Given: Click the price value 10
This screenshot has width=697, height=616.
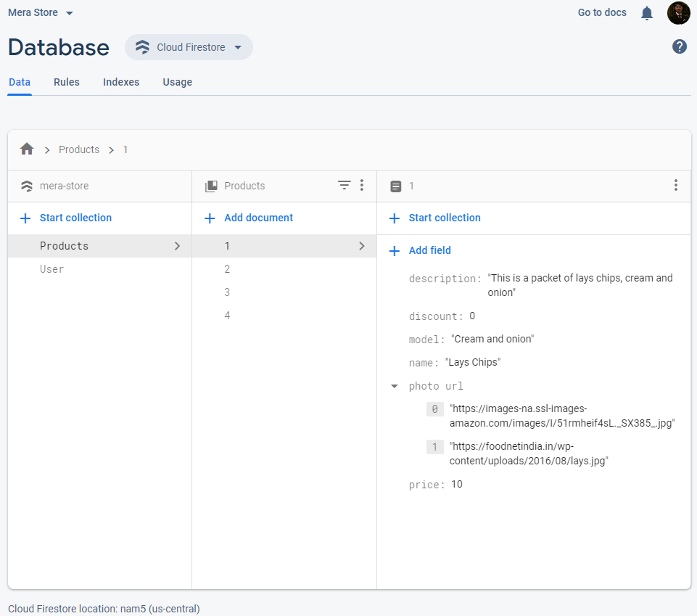Looking at the screenshot, I should point(457,485).
